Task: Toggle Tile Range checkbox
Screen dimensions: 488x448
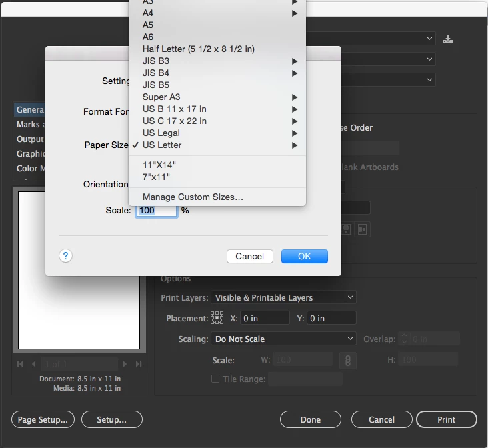Action: tap(215, 379)
